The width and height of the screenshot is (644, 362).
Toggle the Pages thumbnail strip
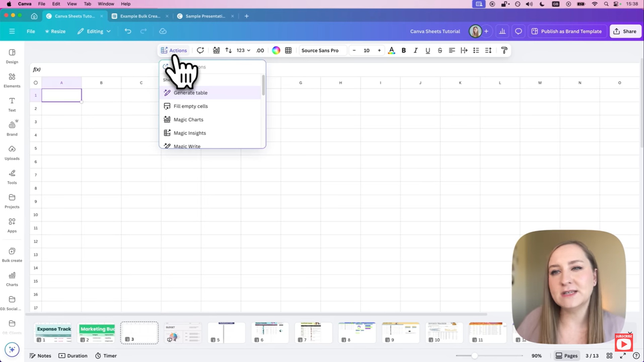(x=566, y=356)
